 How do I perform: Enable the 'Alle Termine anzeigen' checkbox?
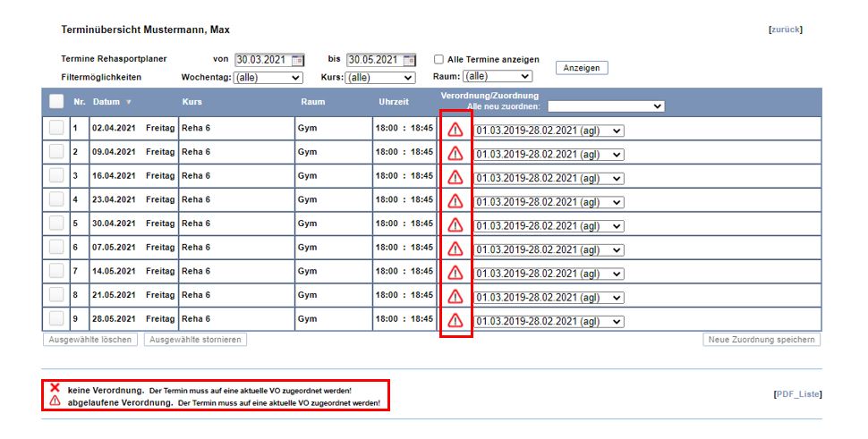(x=438, y=60)
